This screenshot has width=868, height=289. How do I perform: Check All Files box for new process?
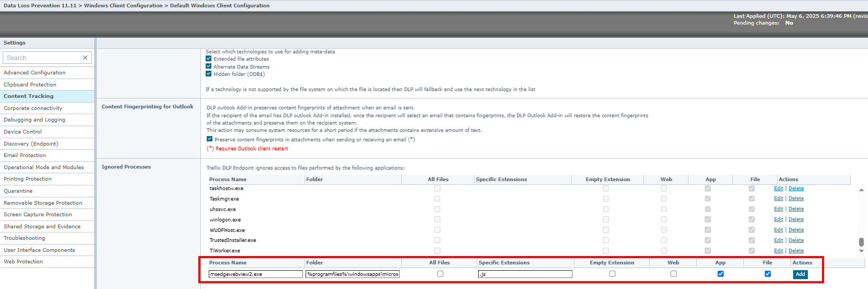[x=440, y=274]
